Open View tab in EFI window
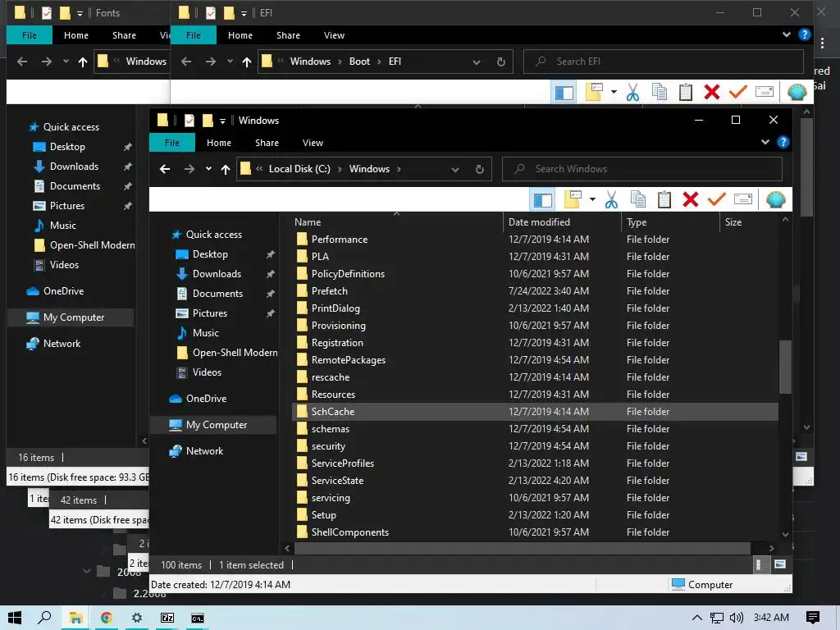The width and height of the screenshot is (840, 630). (x=335, y=35)
